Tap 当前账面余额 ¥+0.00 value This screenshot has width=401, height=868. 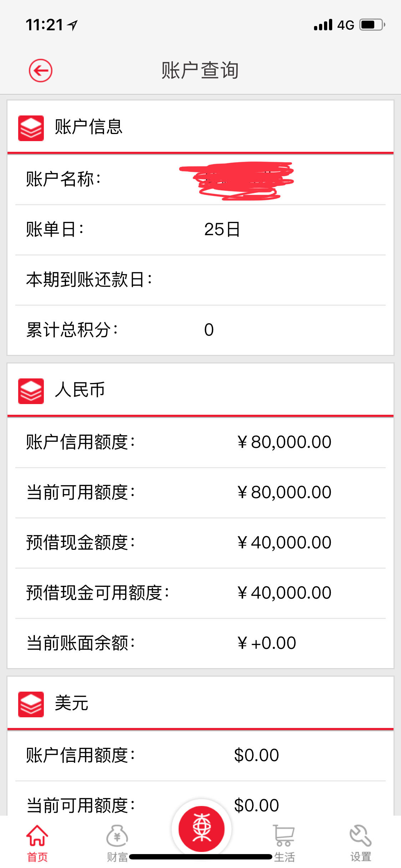tap(267, 643)
